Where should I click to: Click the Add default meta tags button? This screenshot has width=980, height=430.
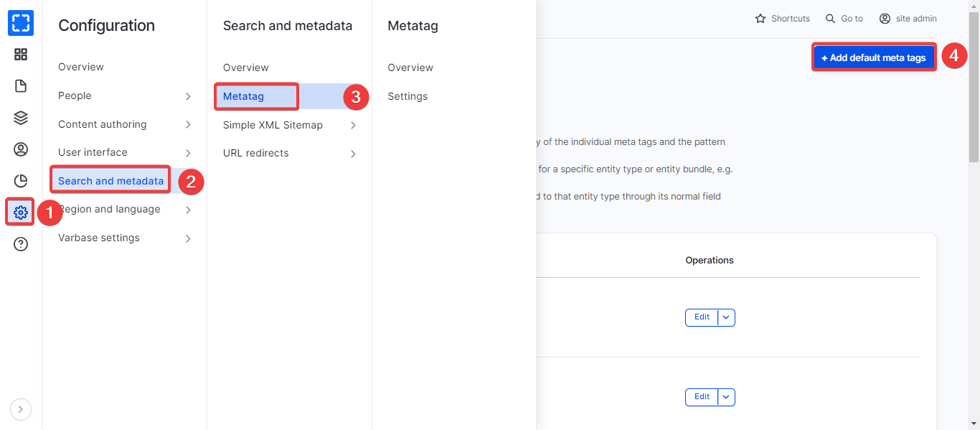[873, 57]
